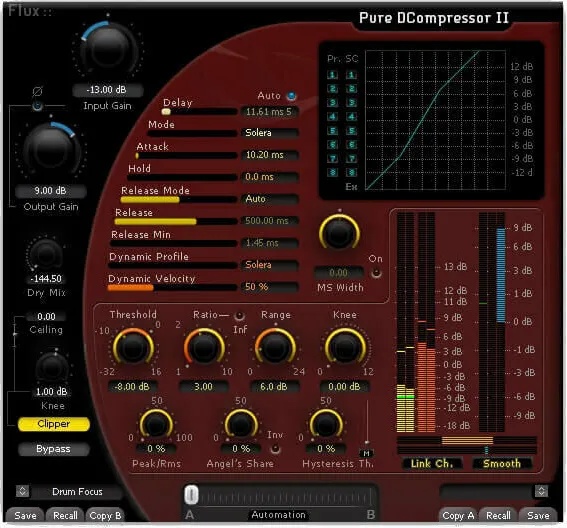Turn the MS Width knob
Viewport: 567px width, 528px height.
click(339, 233)
